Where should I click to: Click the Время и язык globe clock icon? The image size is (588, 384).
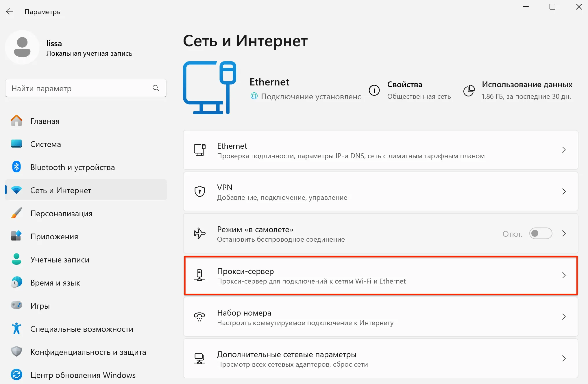[16, 282]
